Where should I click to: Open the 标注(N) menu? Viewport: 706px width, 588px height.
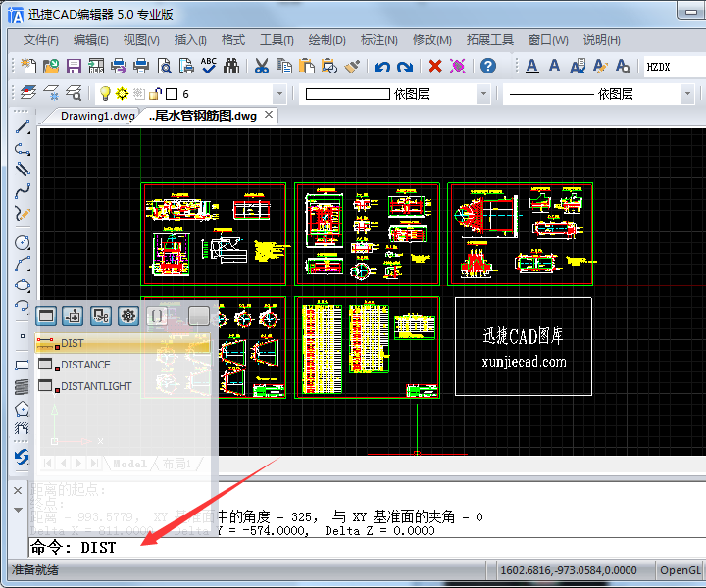[379, 40]
